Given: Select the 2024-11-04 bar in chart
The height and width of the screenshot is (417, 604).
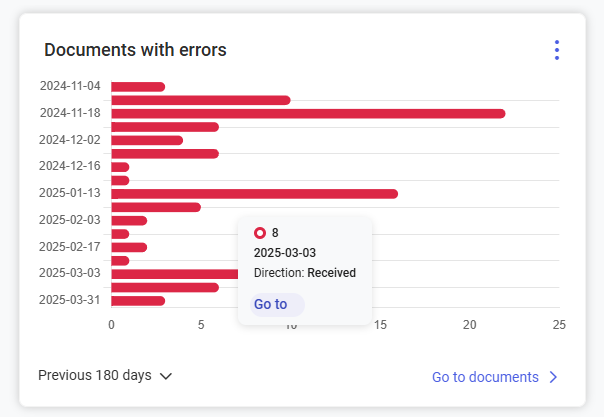Looking at the screenshot, I should pos(138,87).
